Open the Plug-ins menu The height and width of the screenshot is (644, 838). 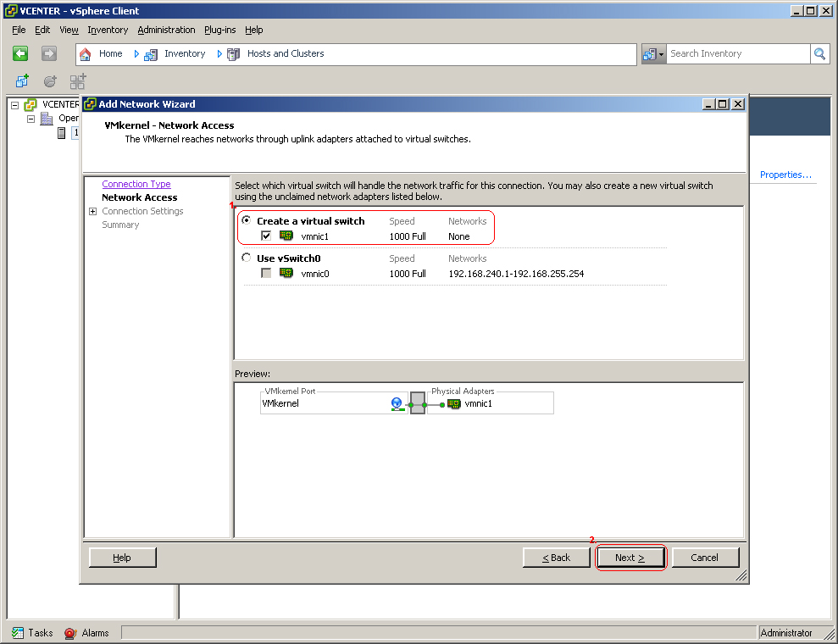click(x=219, y=30)
